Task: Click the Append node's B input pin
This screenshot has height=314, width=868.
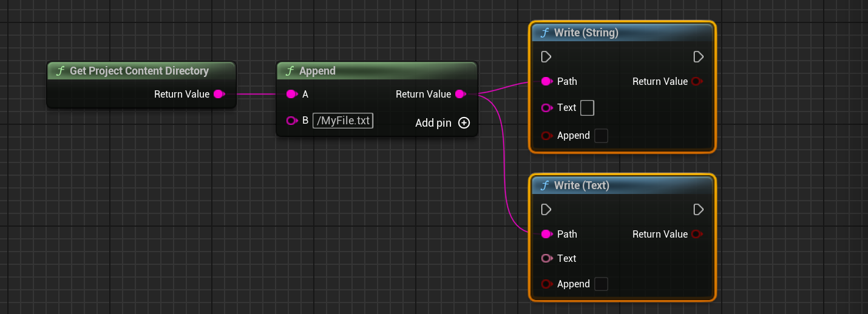Action: 291,121
